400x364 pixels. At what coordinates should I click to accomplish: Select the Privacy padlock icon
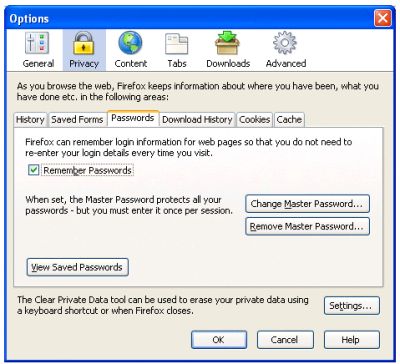click(x=84, y=50)
